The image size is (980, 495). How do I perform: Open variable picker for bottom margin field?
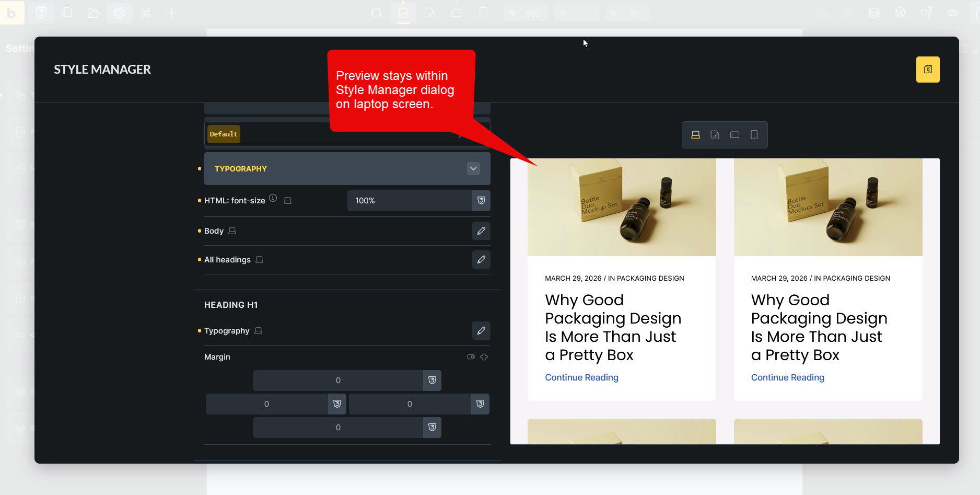click(432, 428)
